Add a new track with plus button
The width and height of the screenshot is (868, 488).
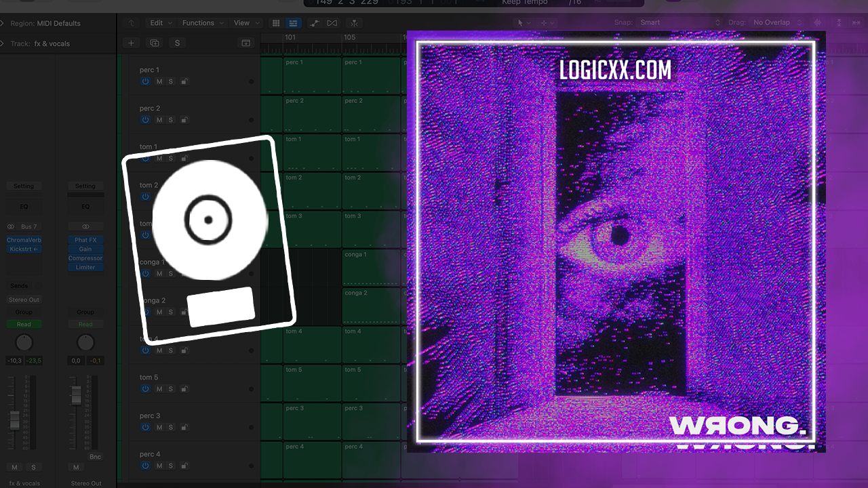coord(131,43)
